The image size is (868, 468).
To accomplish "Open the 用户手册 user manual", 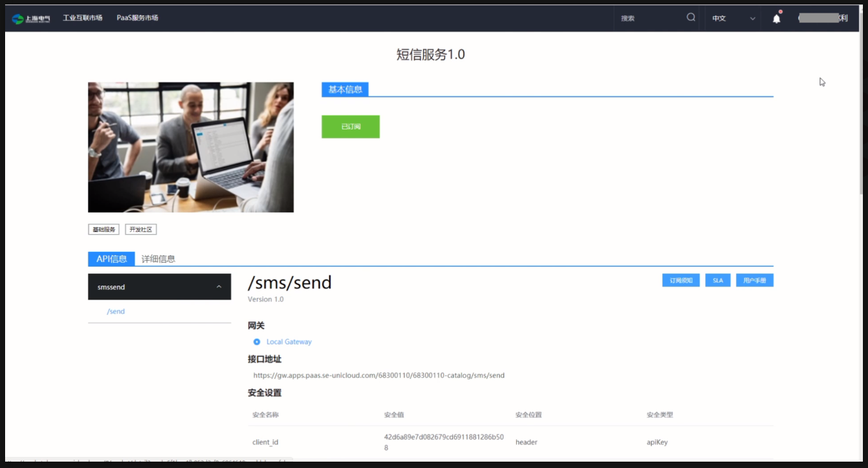I will point(754,280).
